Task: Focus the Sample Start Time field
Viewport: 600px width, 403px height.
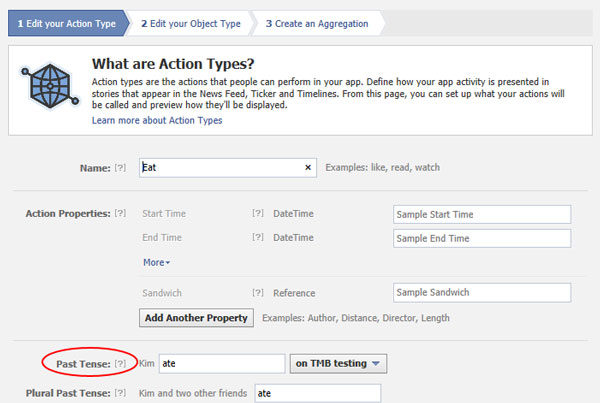Action: [481, 214]
